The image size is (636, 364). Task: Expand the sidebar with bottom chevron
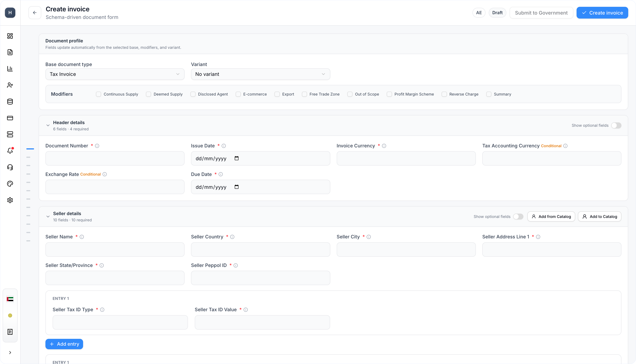[10, 352]
